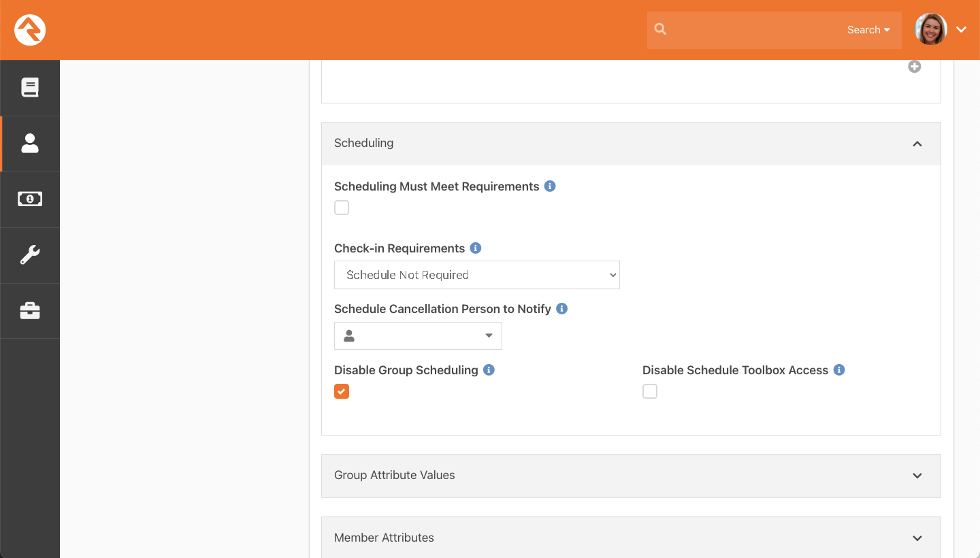Enable Disable Schedule Toolbox Access

650,391
